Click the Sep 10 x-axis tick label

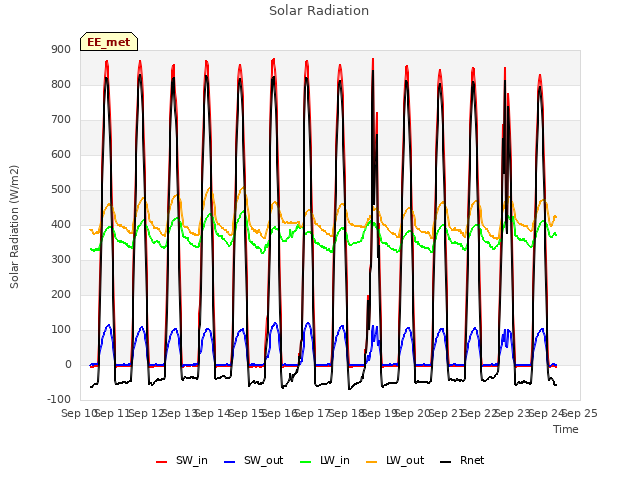pos(79,413)
